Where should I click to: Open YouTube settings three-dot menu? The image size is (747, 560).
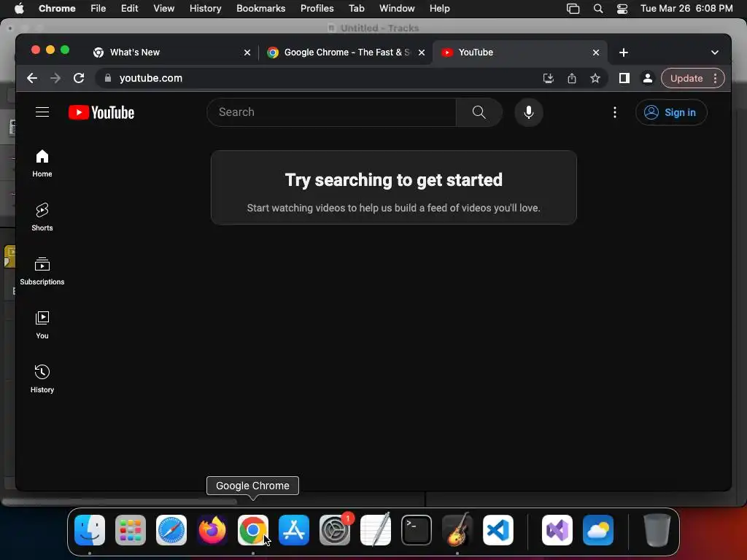click(x=614, y=112)
